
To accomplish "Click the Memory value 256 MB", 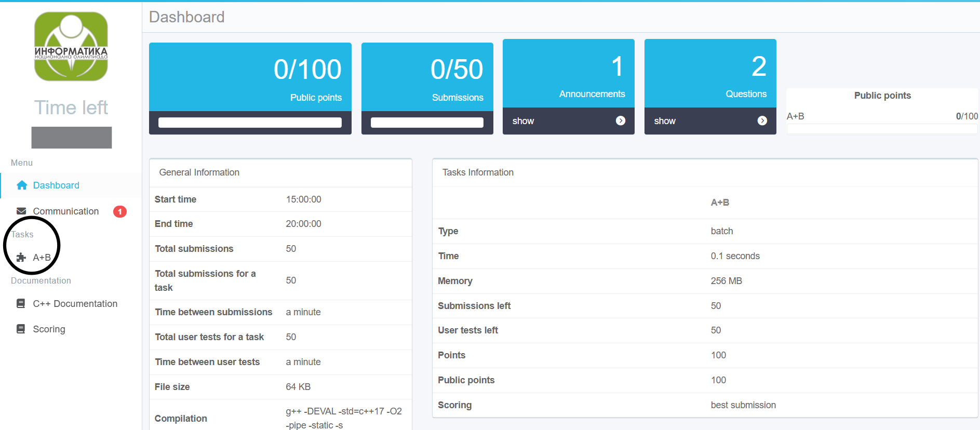I will tap(727, 281).
